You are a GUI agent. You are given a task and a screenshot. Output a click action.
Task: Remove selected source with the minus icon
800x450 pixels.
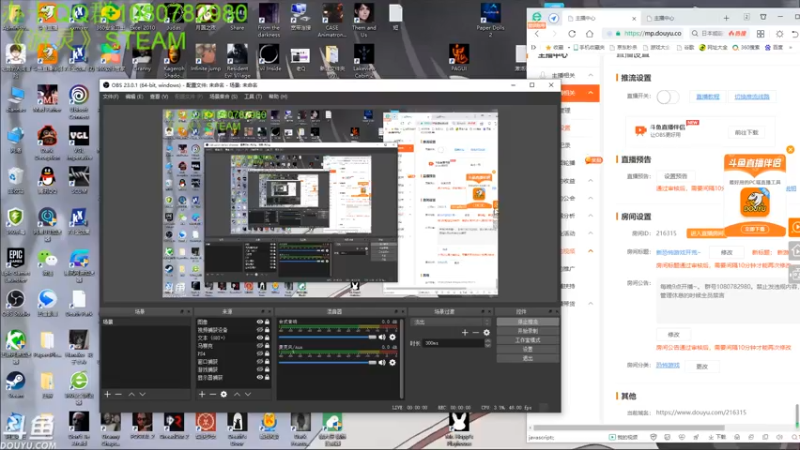(213, 394)
